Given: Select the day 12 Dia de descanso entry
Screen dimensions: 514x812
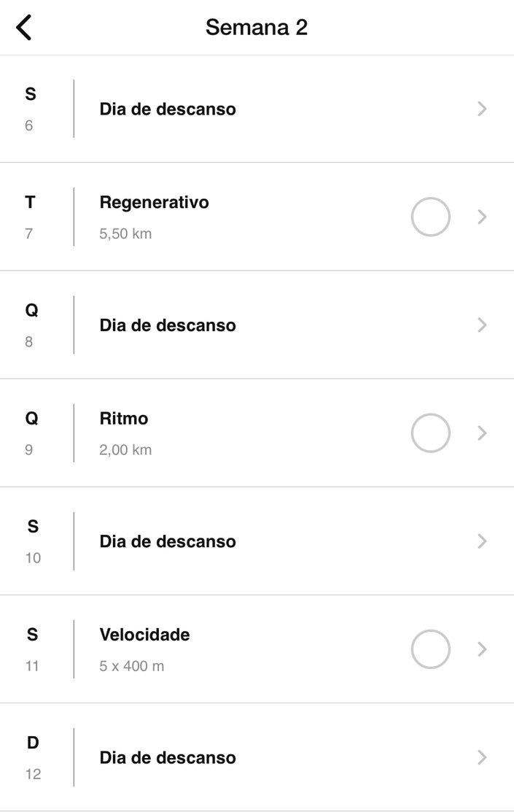Looking at the screenshot, I should 168,758.
